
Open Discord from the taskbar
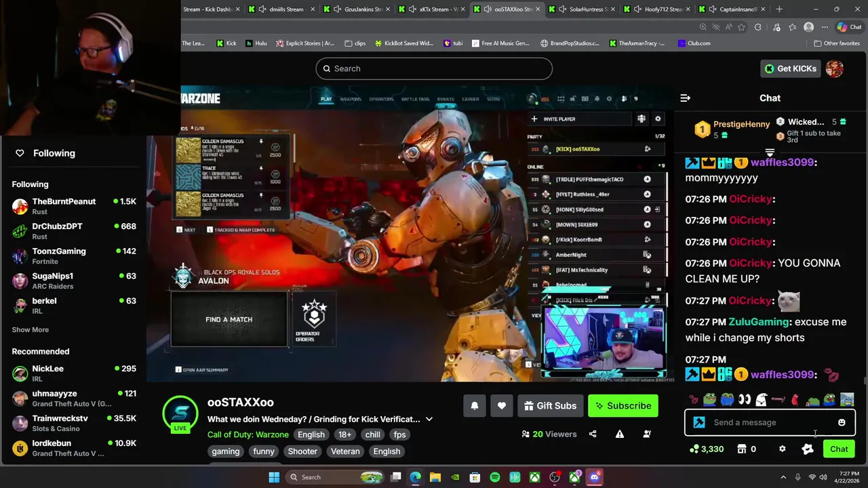click(x=595, y=477)
